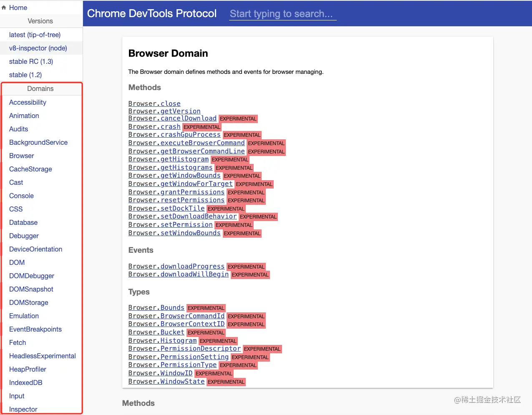Viewport: 532px width, 415px height.
Task: Open the HeadlessExperimental domain
Action: pyautogui.click(x=43, y=356)
